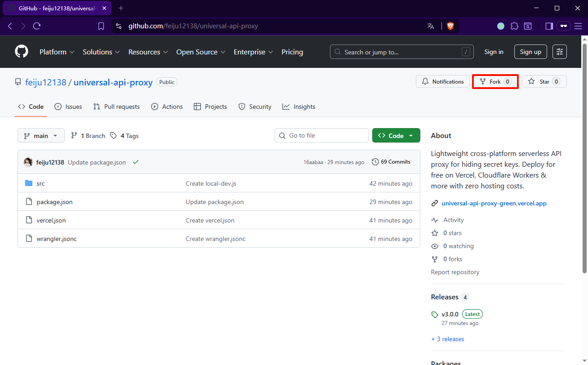Click the Go to file search field

click(x=321, y=135)
